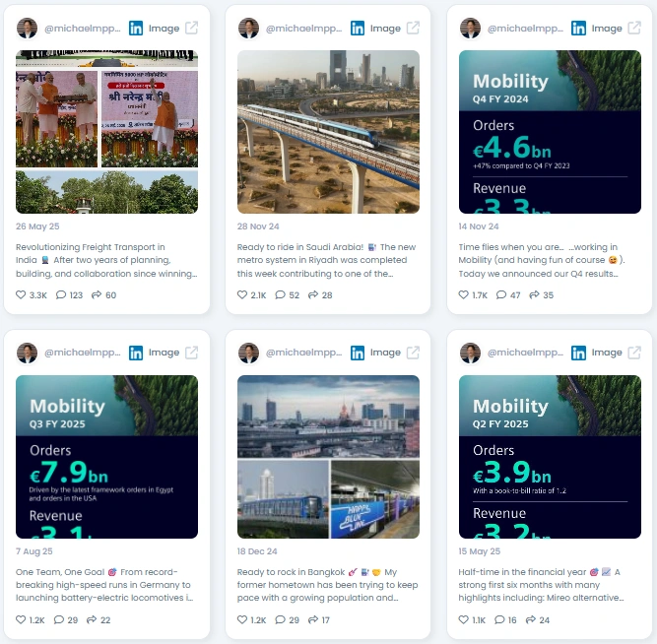Open external link on Bangkok post

click(413, 353)
